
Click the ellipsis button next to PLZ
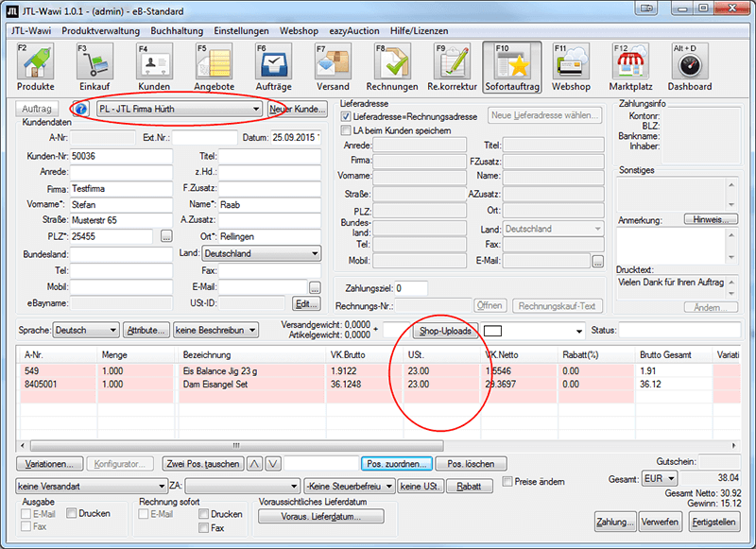[166, 236]
